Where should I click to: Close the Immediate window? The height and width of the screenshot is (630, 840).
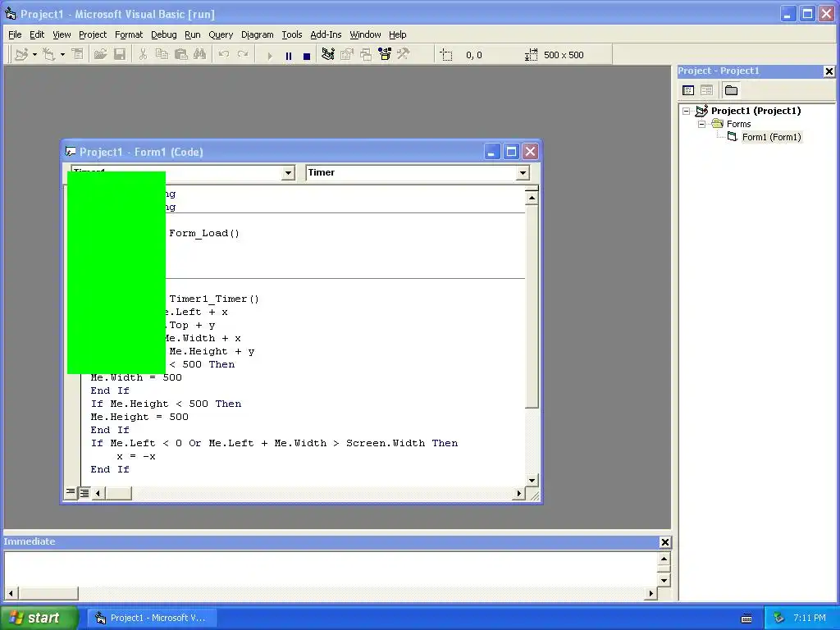[x=664, y=542]
